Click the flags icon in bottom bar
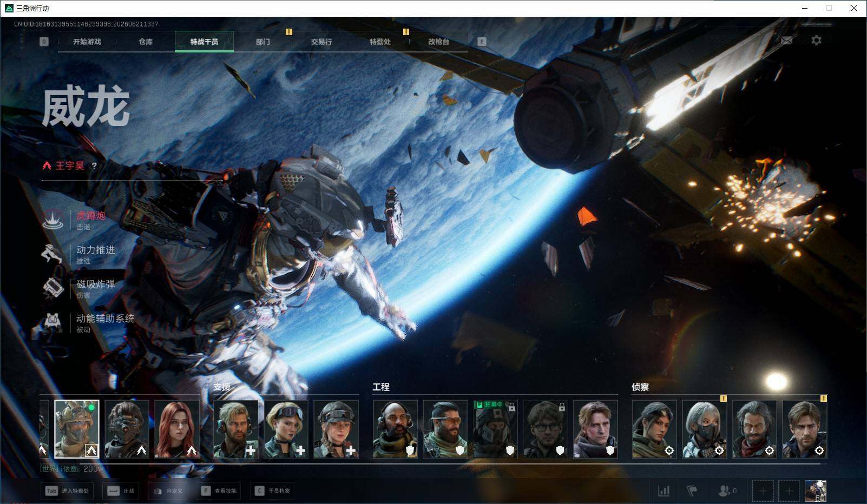Screen dimensions: 867x504 coord(692,491)
